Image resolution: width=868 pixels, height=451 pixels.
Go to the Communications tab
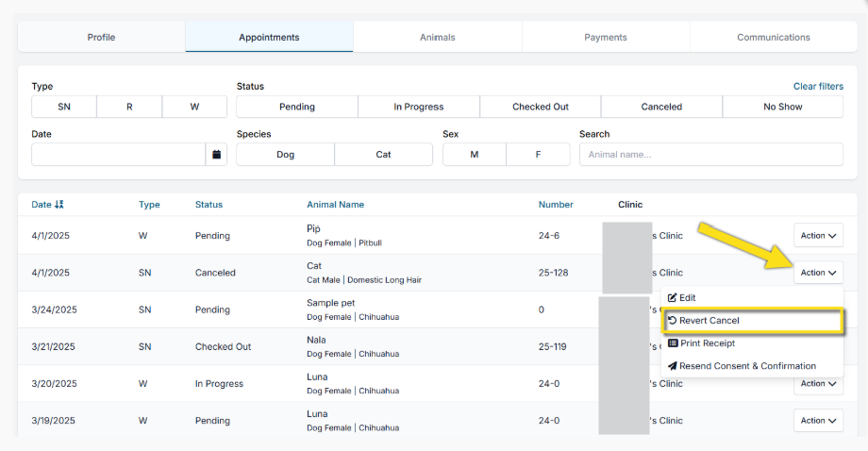coord(773,38)
